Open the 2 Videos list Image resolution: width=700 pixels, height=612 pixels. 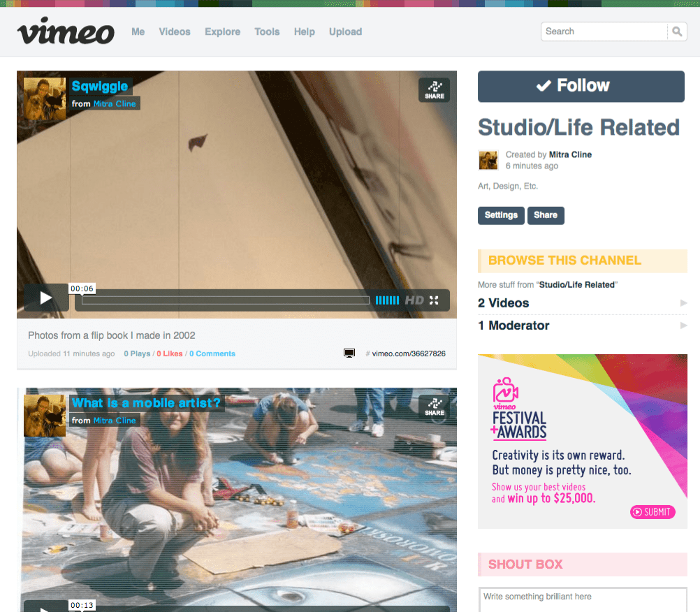click(x=503, y=303)
